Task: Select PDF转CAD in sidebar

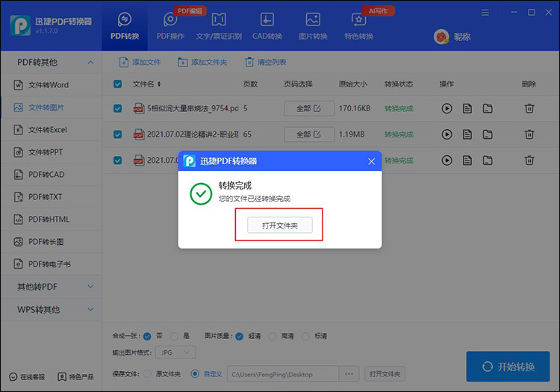Action: coord(51,175)
